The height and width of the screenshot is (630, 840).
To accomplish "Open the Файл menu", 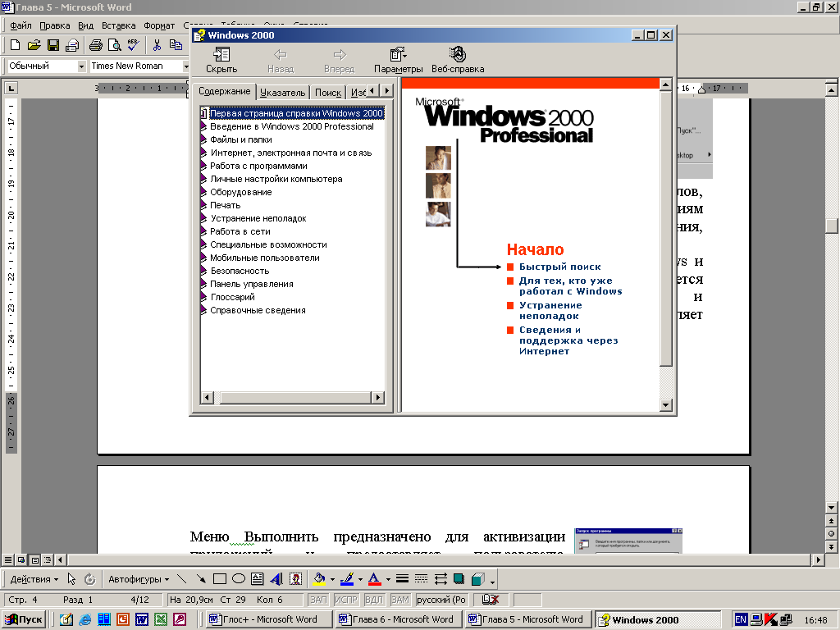I will point(21,25).
